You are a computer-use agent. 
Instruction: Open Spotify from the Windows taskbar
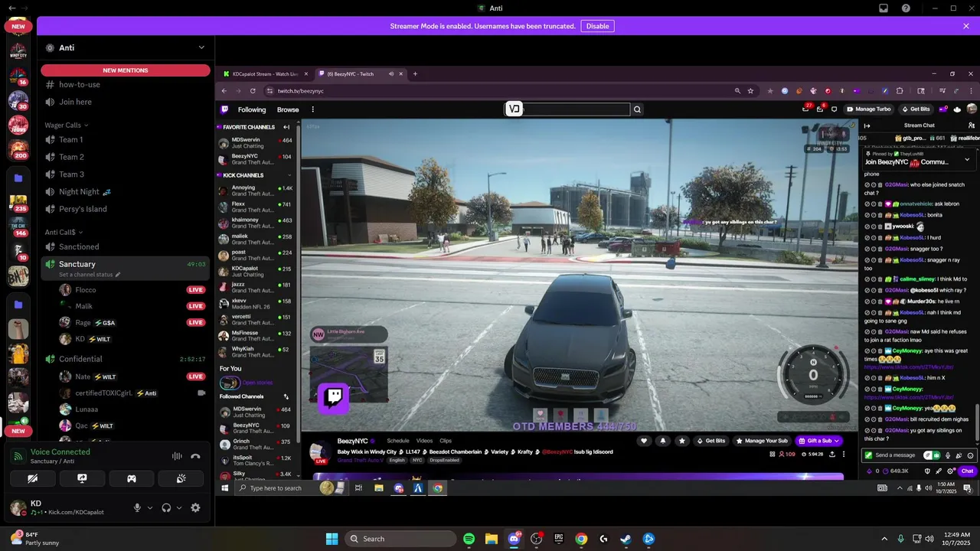469,539
